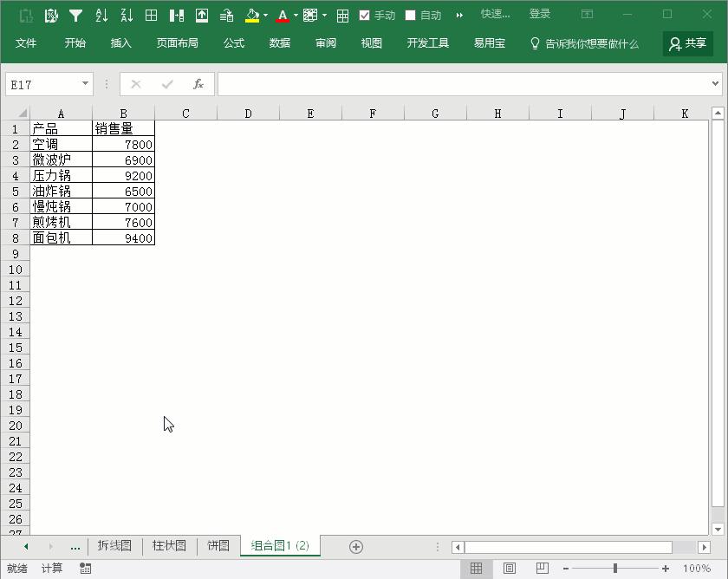Add a new worksheet with the plus button
Image resolution: width=728 pixels, height=579 pixels.
coord(355,546)
